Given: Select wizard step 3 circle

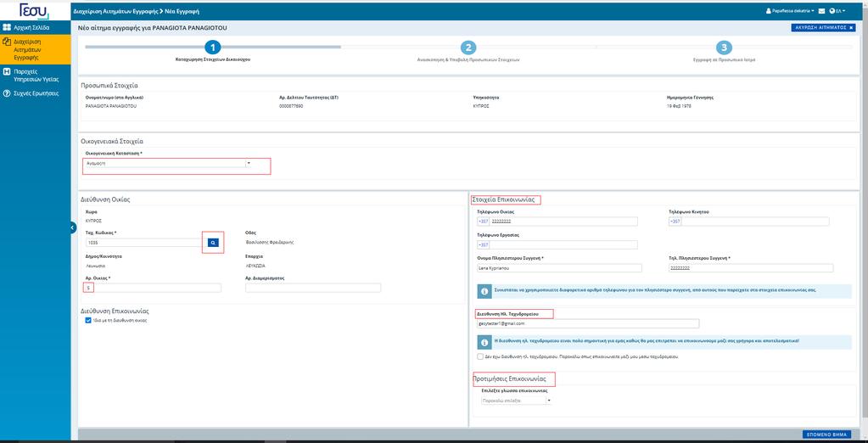Looking at the screenshot, I should pyautogui.click(x=723, y=48).
